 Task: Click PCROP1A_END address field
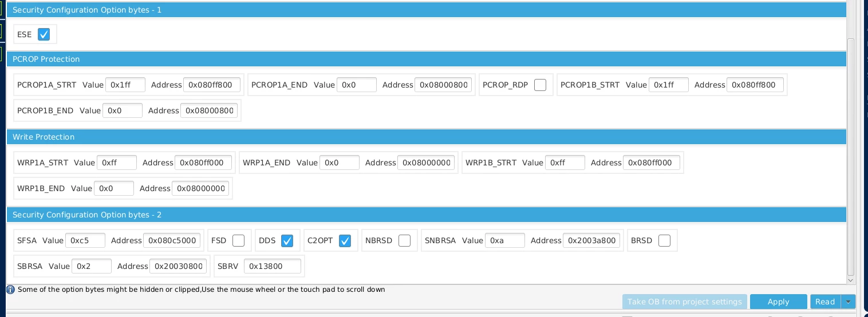pyautogui.click(x=443, y=85)
